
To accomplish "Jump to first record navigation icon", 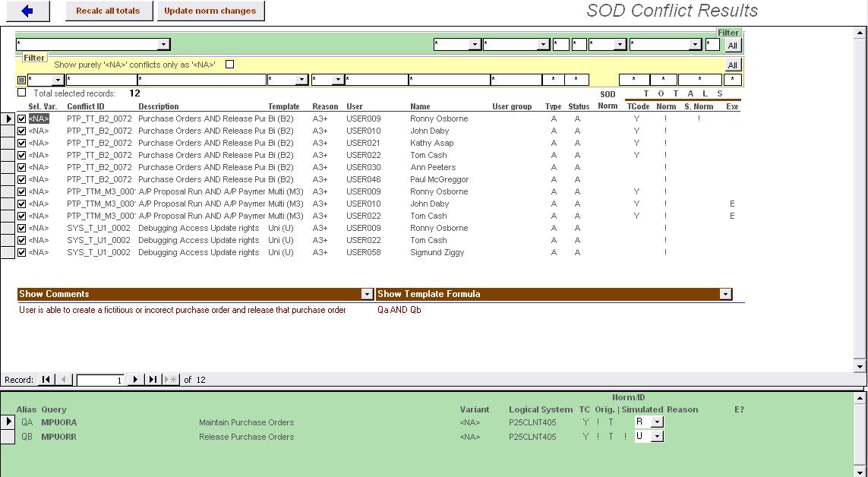I will click(46, 380).
